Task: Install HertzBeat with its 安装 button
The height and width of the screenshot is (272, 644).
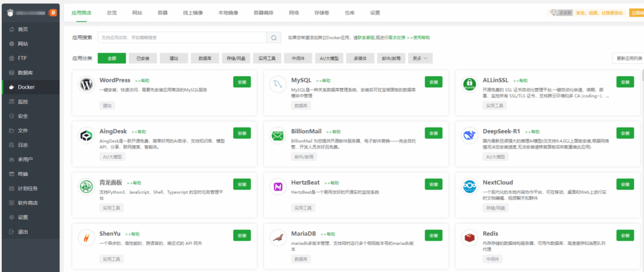Action: [434, 184]
